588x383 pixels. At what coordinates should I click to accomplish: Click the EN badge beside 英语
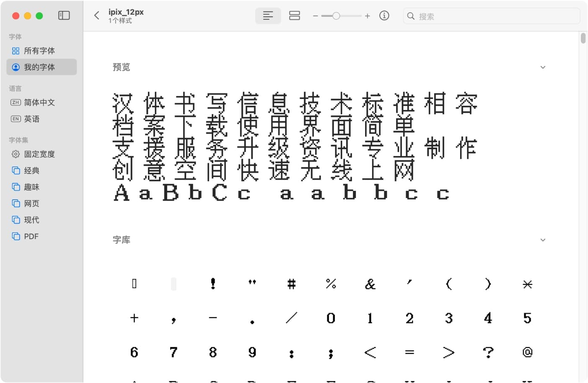pyautogui.click(x=15, y=119)
